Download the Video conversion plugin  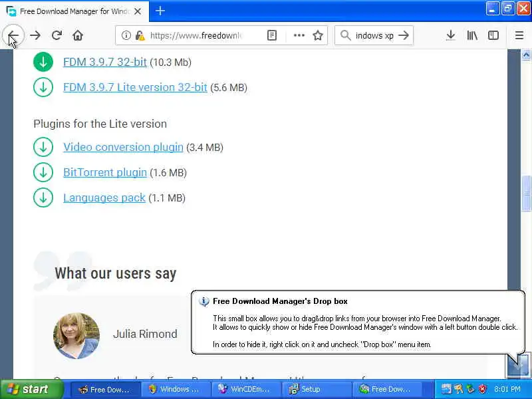click(x=123, y=147)
